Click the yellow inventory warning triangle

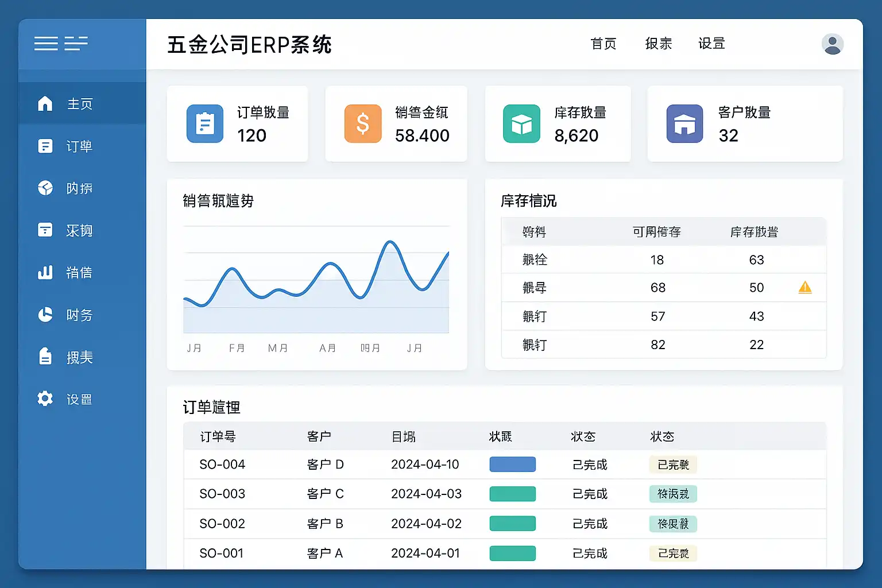tap(805, 287)
